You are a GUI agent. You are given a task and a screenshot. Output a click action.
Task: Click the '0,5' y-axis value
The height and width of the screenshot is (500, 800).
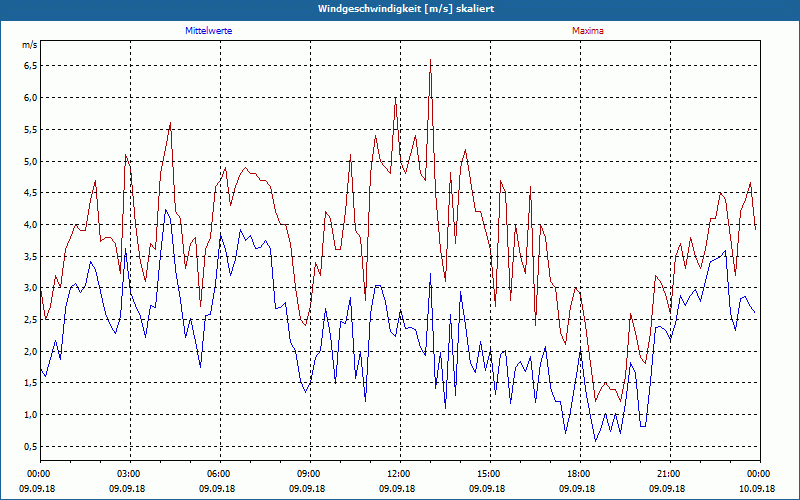point(31,447)
